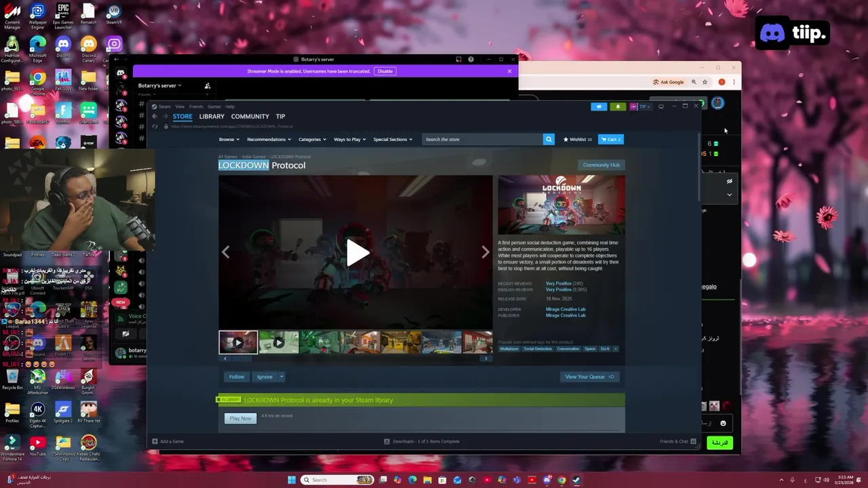Open the SteamVR desktop icon
This screenshot has width=868, height=488.
click(x=114, y=14)
